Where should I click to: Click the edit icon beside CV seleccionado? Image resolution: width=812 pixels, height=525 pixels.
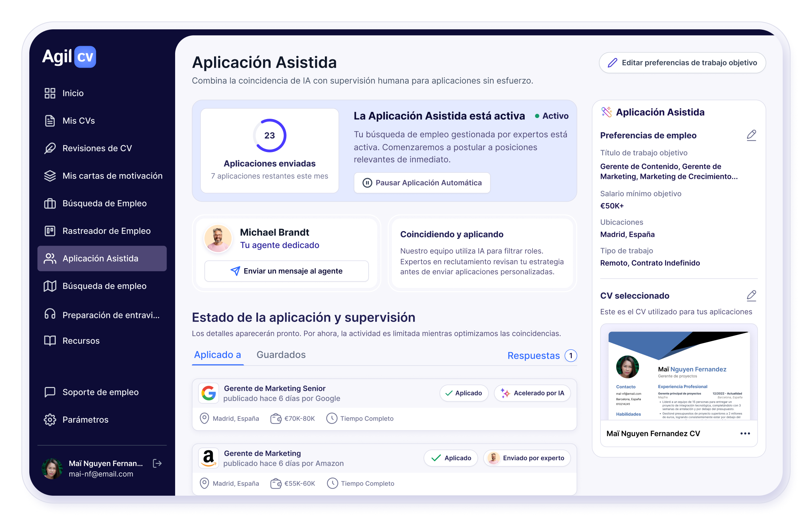tap(752, 295)
